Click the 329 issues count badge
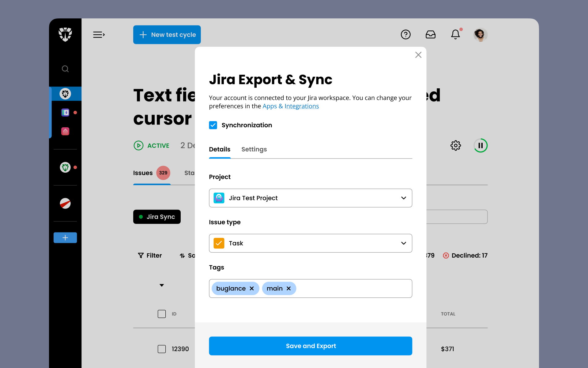The width and height of the screenshot is (588, 368). pos(163,173)
